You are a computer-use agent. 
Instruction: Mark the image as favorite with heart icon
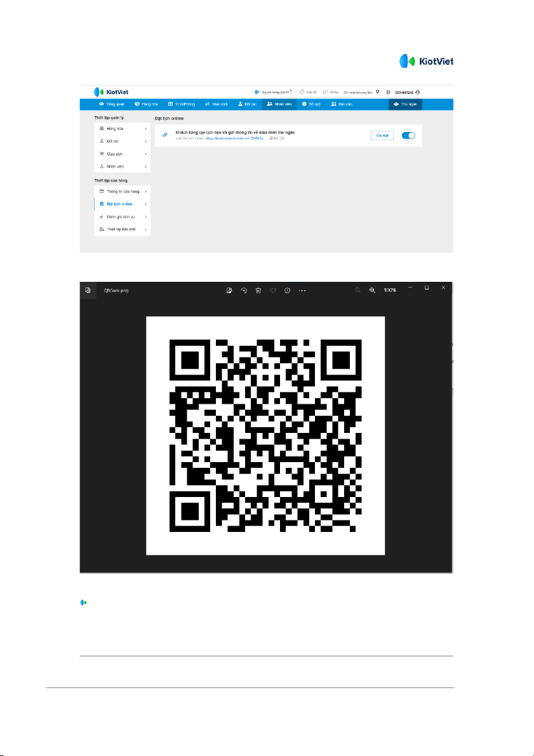pos(272,290)
